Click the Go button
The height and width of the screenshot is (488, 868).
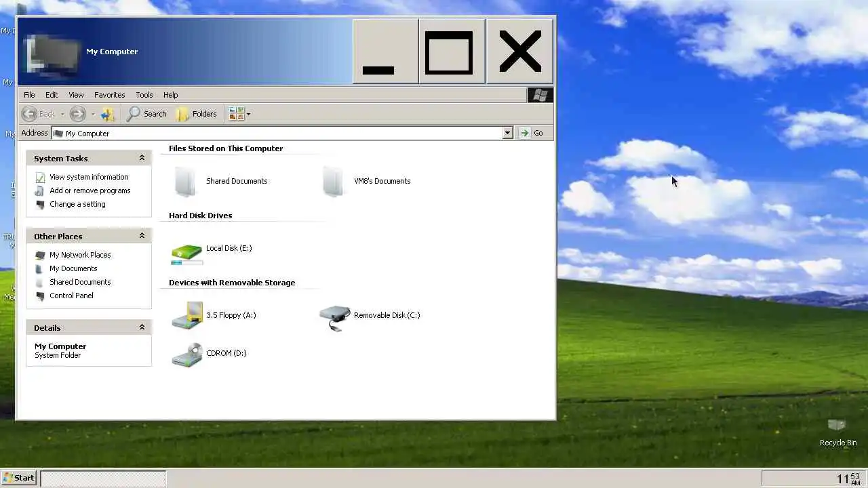(x=532, y=133)
